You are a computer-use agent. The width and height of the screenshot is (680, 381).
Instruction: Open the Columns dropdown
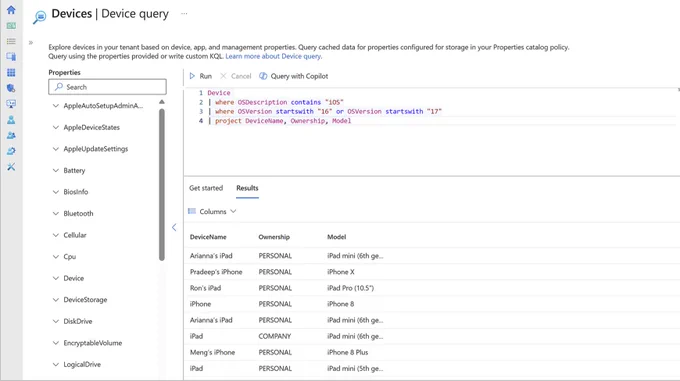(x=212, y=212)
